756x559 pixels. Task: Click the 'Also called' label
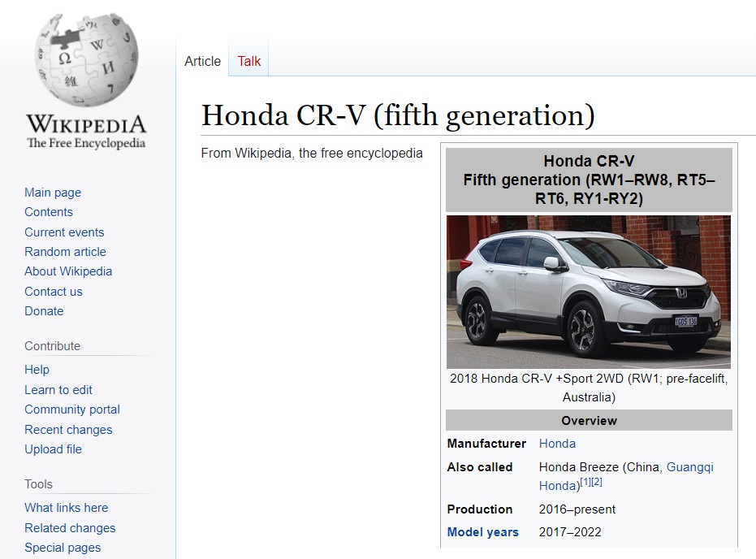point(480,467)
